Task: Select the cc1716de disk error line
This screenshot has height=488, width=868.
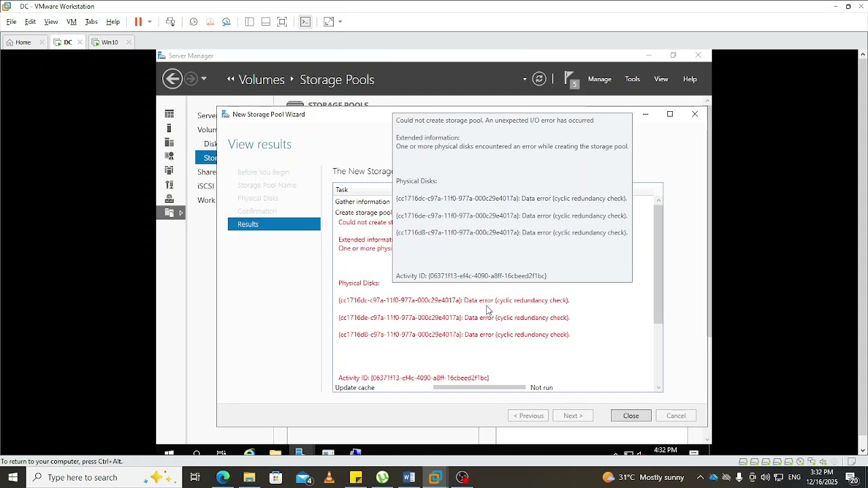Action: click(x=454, y=317)
